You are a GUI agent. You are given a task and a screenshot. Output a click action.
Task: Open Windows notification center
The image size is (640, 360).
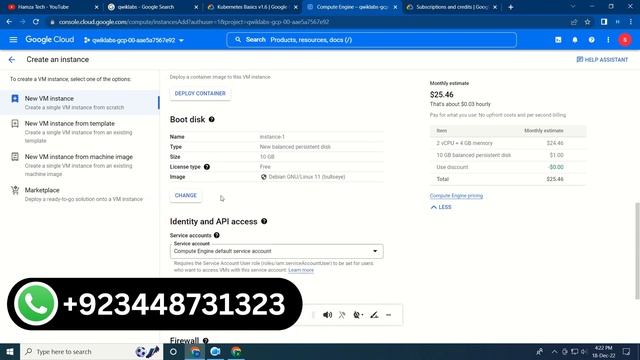pos(627,352)
